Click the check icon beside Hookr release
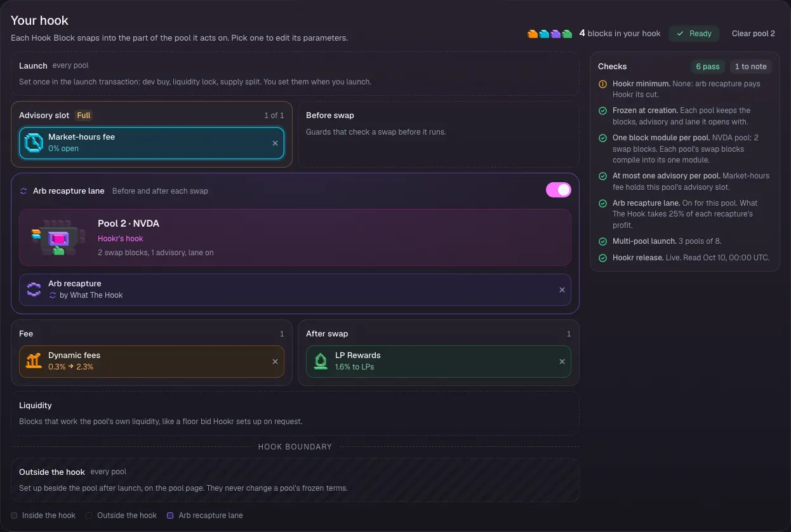The height and width of the screenshot is (532, 791). pyautogui.click(x=602, y=258)
